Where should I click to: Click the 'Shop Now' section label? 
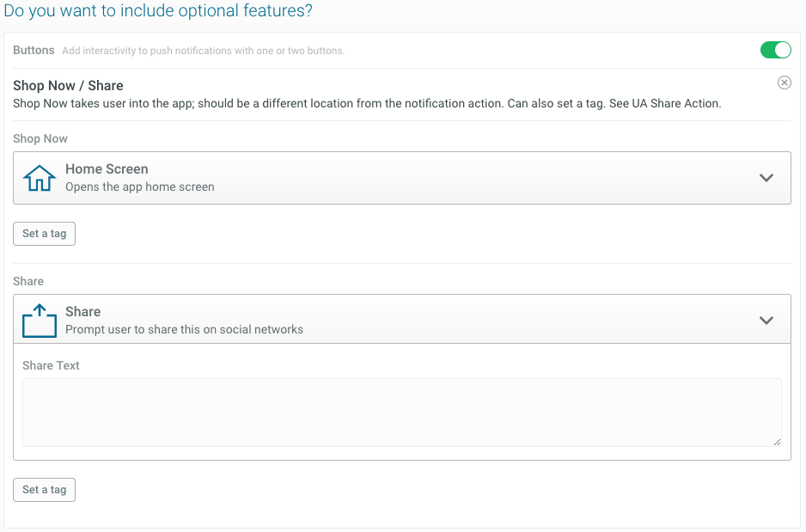coord(40,138)
